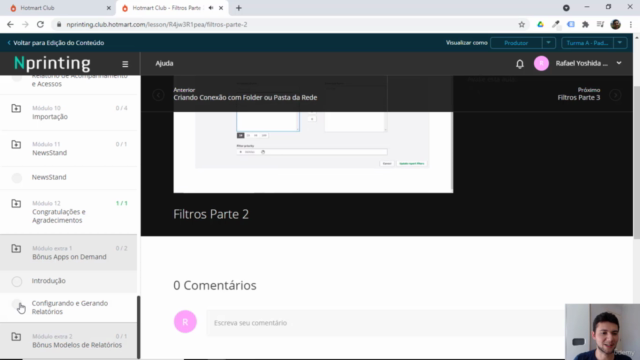Click the Filtros Parte 2 title
The height and width of the screenshot is (360, 640).
point(211,214)
